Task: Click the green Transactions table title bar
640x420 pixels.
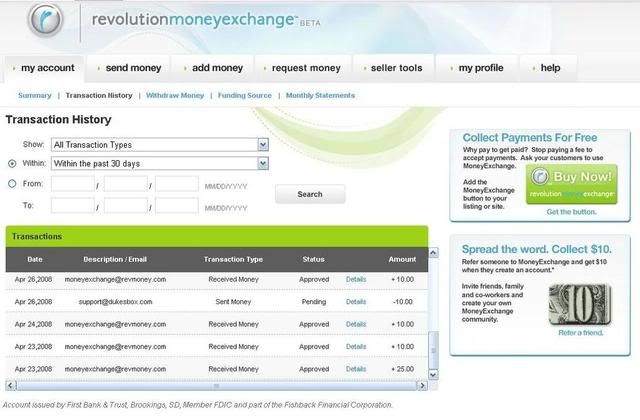Action: pos(217,236)
